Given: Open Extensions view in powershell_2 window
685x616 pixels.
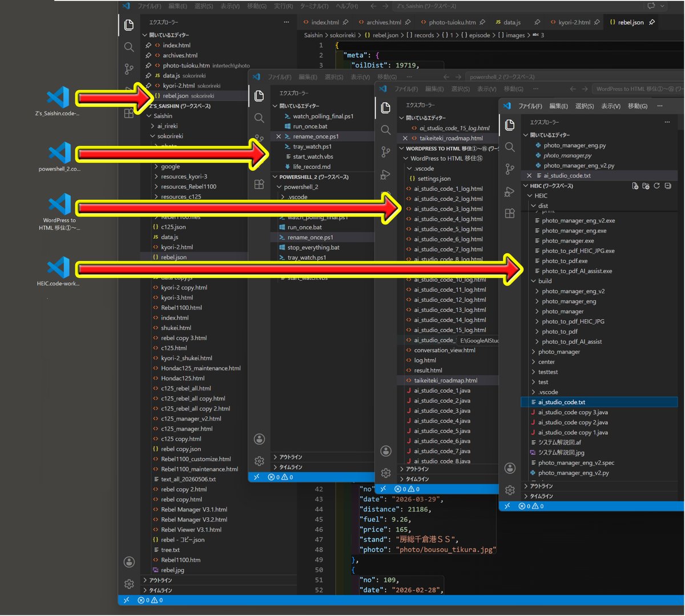Looking at the screenshot, I should click(259, 184).
